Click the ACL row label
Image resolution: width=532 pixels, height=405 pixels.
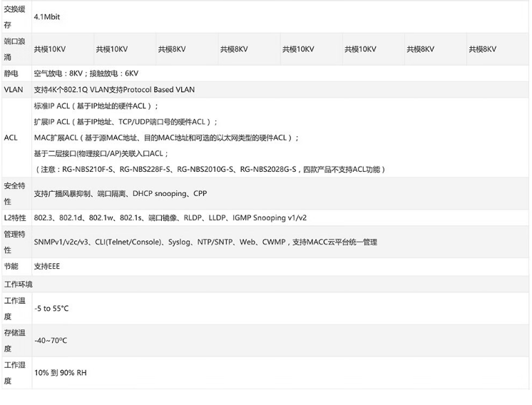tap(11, 138)
